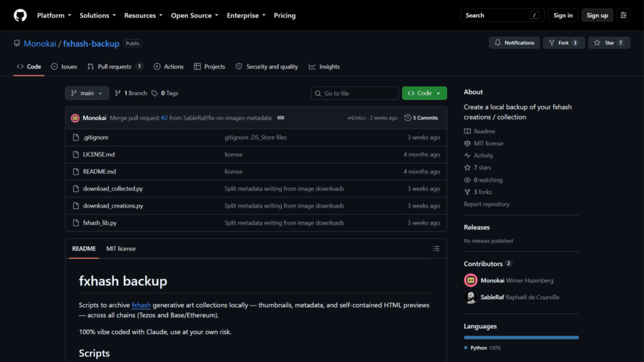View the 0 watching link
This screenshot has width=644, height=362.
[x=483, y=180]
